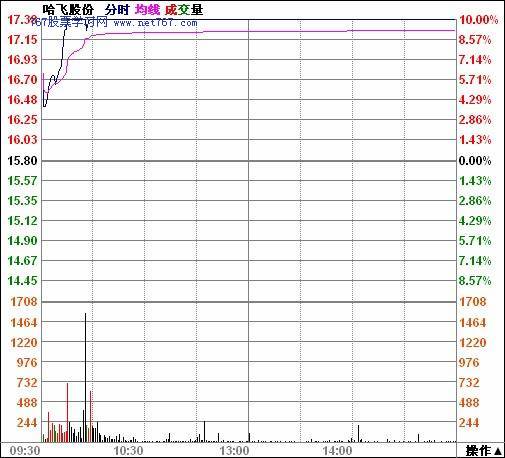The width and height of the screenshot is (505, 458).
Task: Click the 17.15 price axis label
Action: (x=22, y=40)
